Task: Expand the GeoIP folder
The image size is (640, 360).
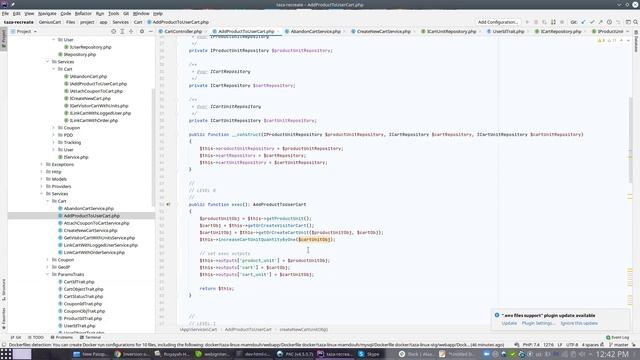Action: tap(48, 267)
